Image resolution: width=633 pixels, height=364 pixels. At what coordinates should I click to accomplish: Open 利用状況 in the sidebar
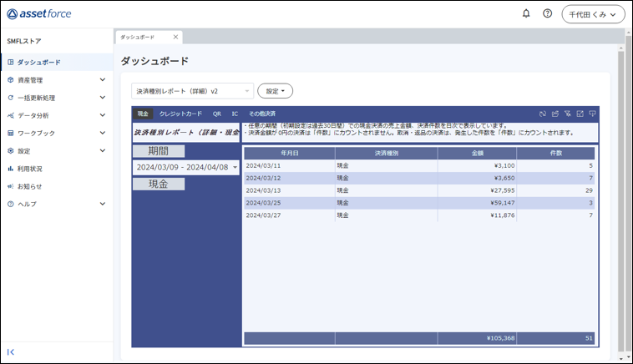tap(57, 169)
